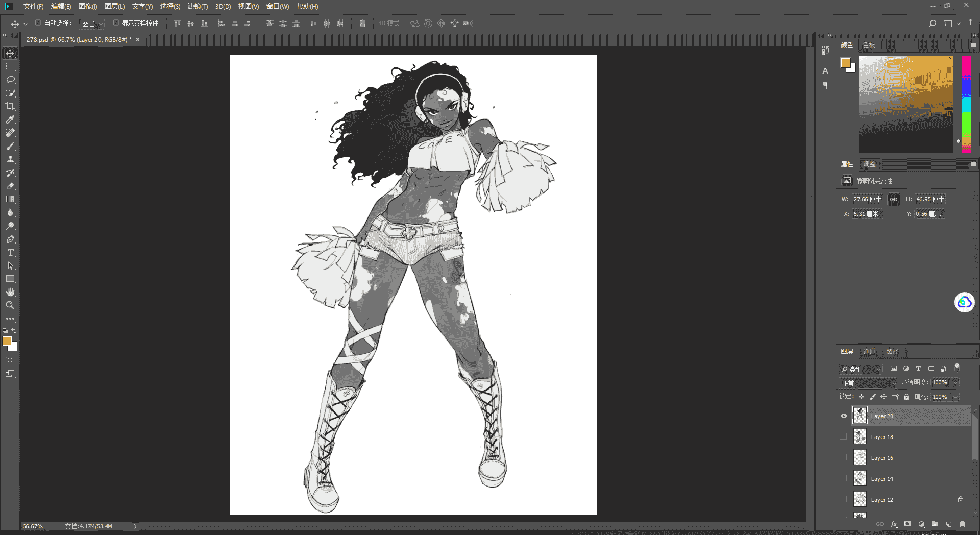Open the 滤镜(T) menu
This screenshot has width=980, height=535.
tap(198, 6)
